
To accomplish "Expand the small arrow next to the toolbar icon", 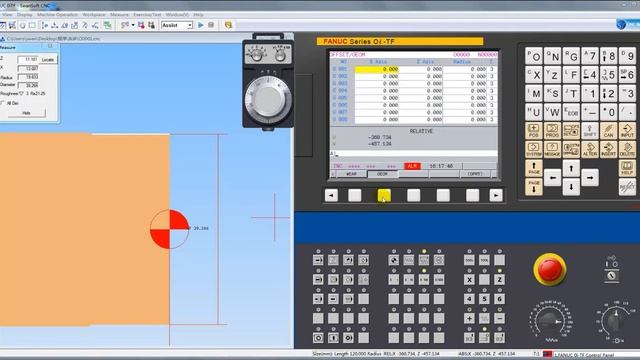I will pos(133,25).
